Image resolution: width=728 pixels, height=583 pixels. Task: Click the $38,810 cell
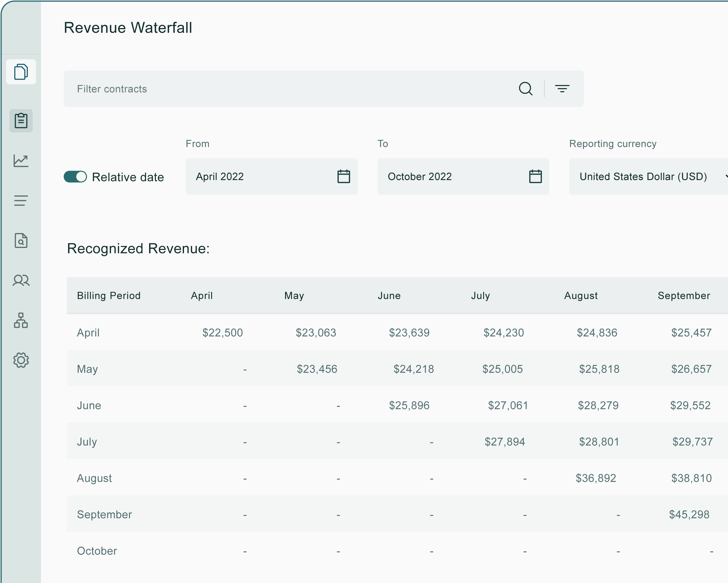[691, 478]
